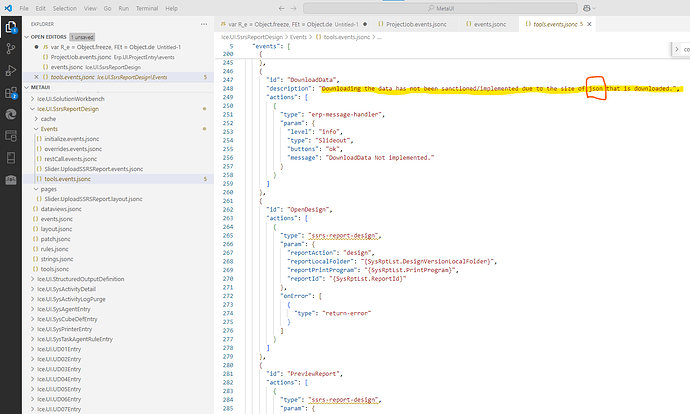Screen dimensions: 690x414
Task: Click the MetaUI command center search box
Action: 440,8
